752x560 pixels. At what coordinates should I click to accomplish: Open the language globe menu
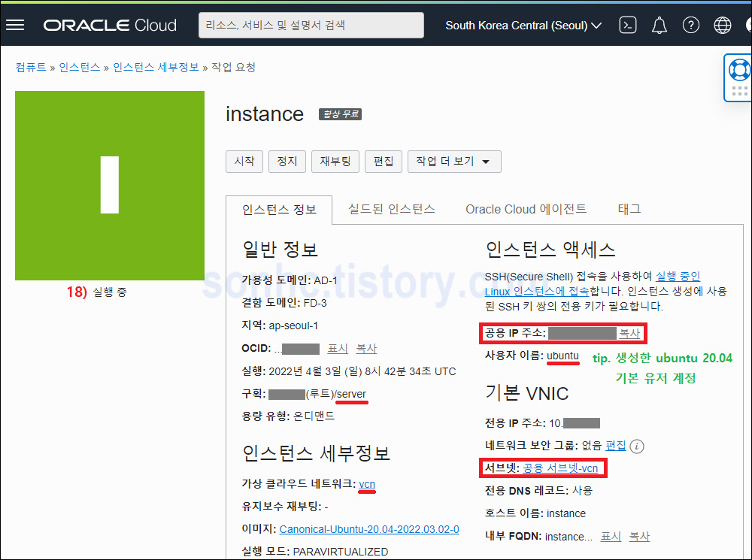pos(722,25)
